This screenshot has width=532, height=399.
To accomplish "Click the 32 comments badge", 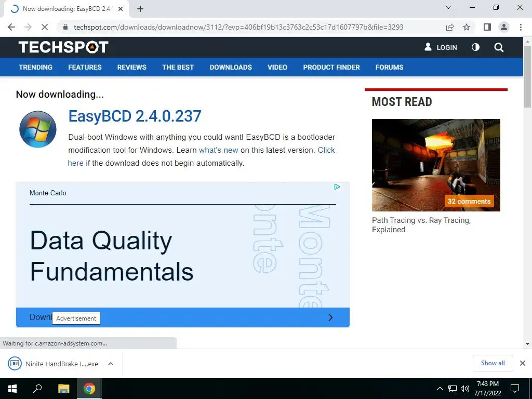I will [x=469, y=201].
